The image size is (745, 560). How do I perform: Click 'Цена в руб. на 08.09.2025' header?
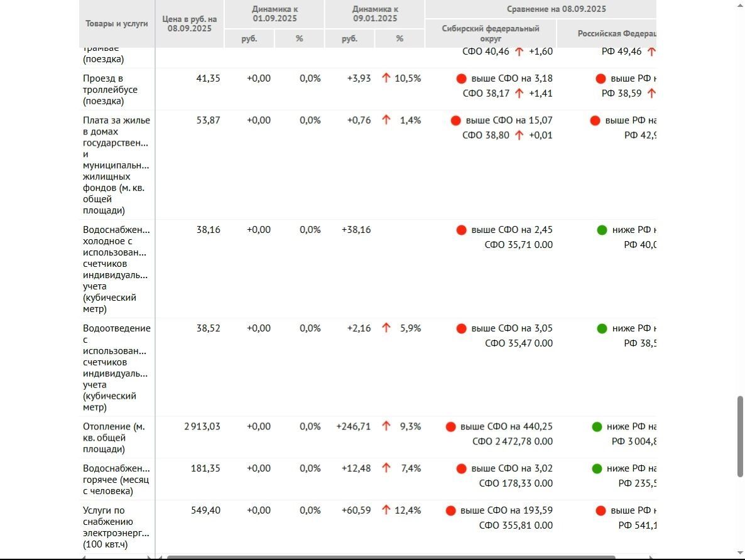click(189, 24)
